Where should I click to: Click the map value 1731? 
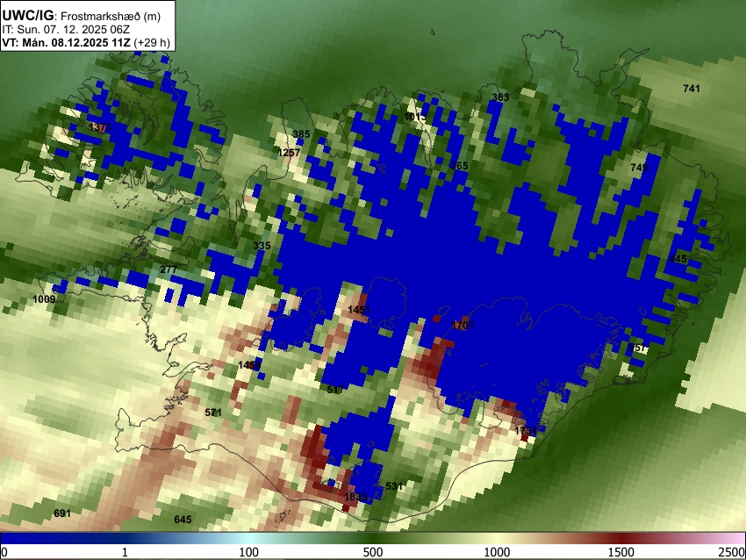[x=527, y=431]
